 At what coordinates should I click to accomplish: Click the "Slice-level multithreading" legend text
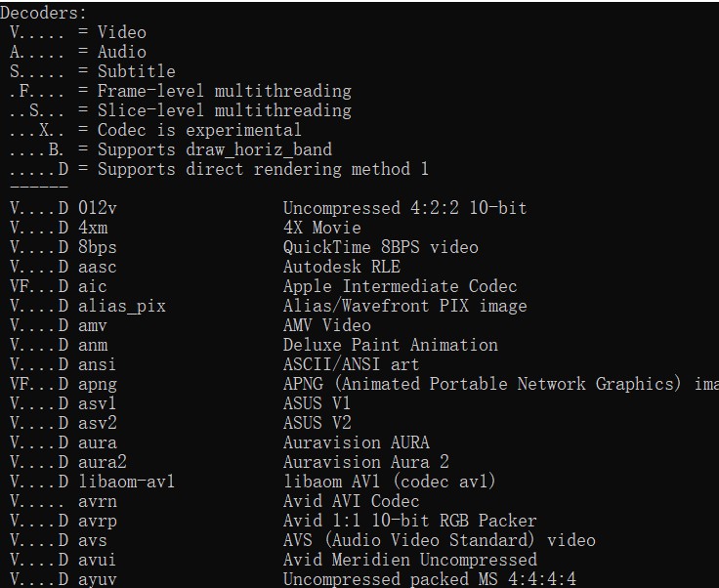coord(224,110)
